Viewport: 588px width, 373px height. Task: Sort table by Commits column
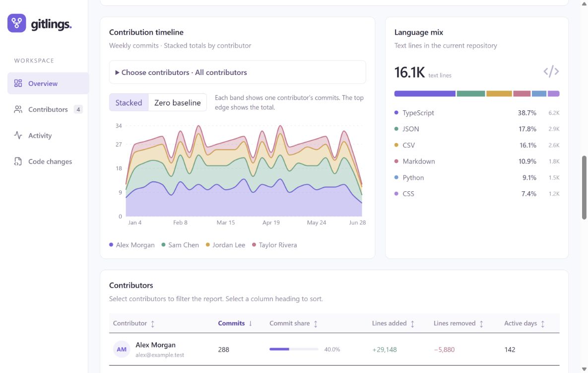click(x=235, y=323)
